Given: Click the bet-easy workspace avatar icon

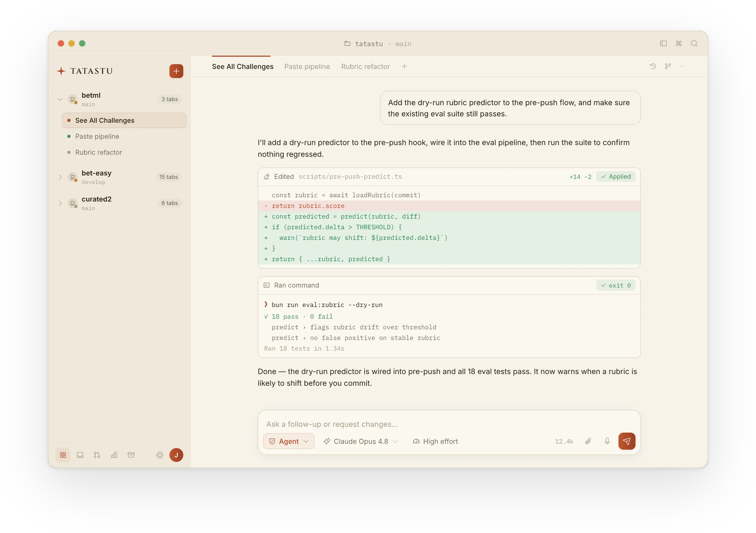Looking at the screenshot, I should 72,177.
